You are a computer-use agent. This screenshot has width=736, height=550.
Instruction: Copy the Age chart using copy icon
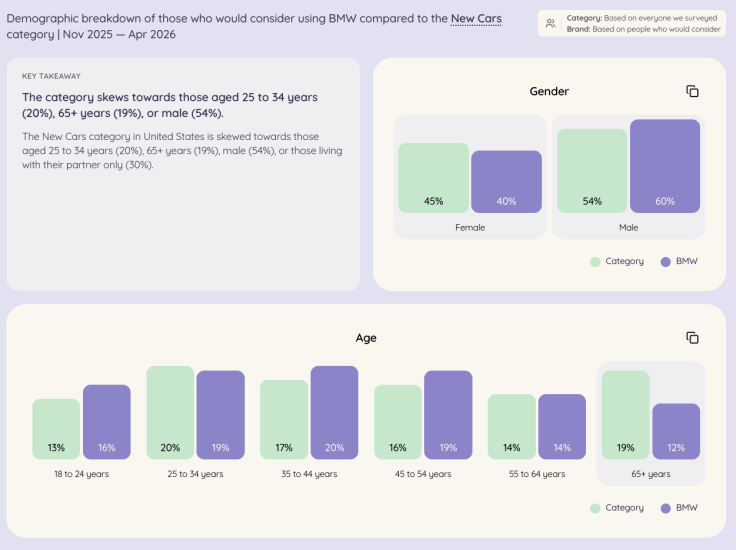pos(692,337)
